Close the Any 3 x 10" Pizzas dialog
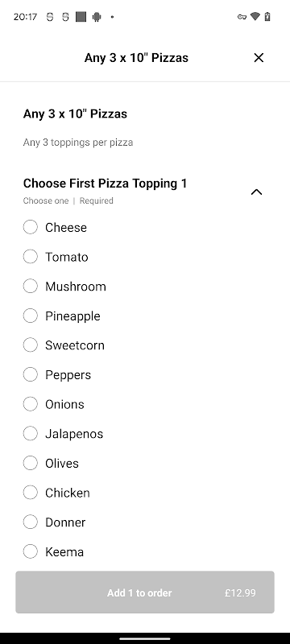Viewport: 290px width, 644px height. click(x=259, y=58)
